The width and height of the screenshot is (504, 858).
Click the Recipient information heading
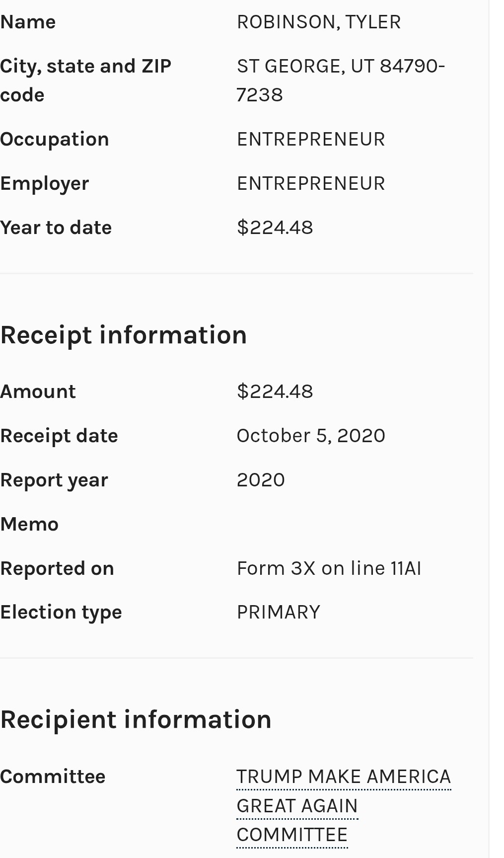(136, 720)
